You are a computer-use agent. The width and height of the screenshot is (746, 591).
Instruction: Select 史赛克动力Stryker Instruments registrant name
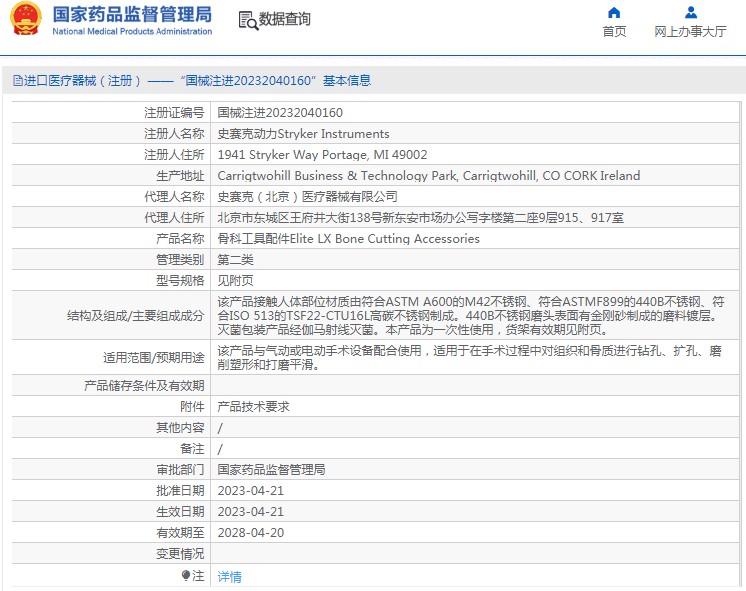tap(303, 134)
